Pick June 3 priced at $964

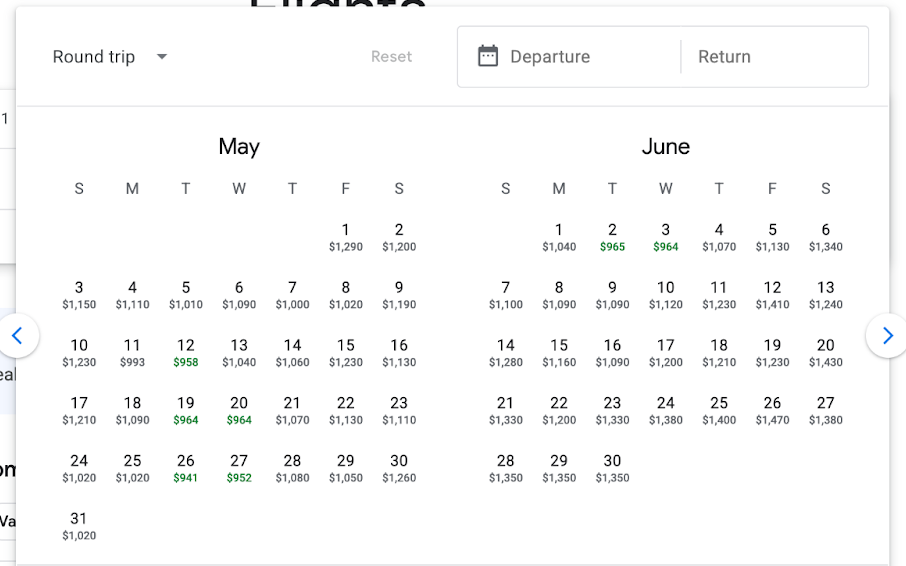click(666, 236)
